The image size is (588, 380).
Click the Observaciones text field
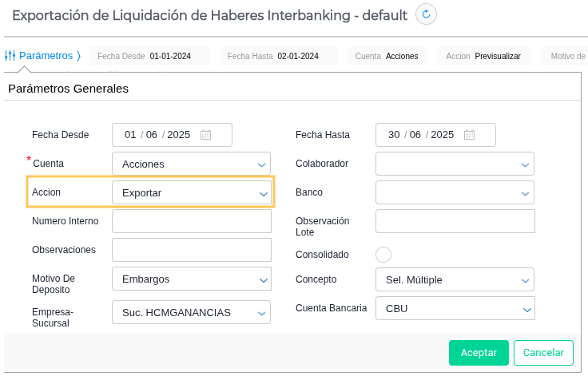(192, 250)
